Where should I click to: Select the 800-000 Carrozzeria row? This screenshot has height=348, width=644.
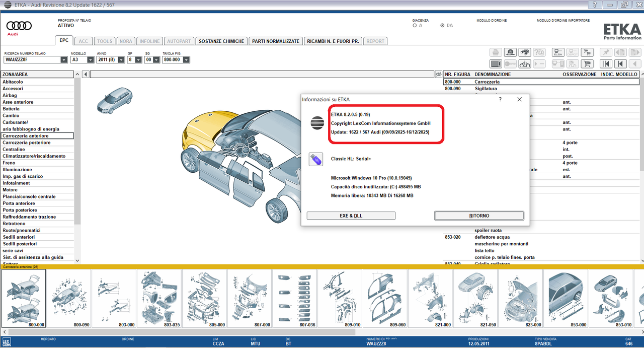point(541,82)
